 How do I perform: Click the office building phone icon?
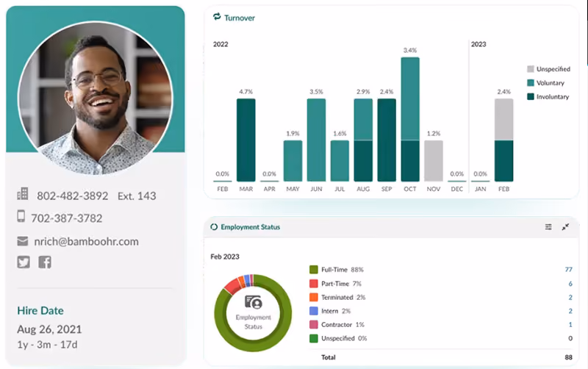click(x=23, y=194)
